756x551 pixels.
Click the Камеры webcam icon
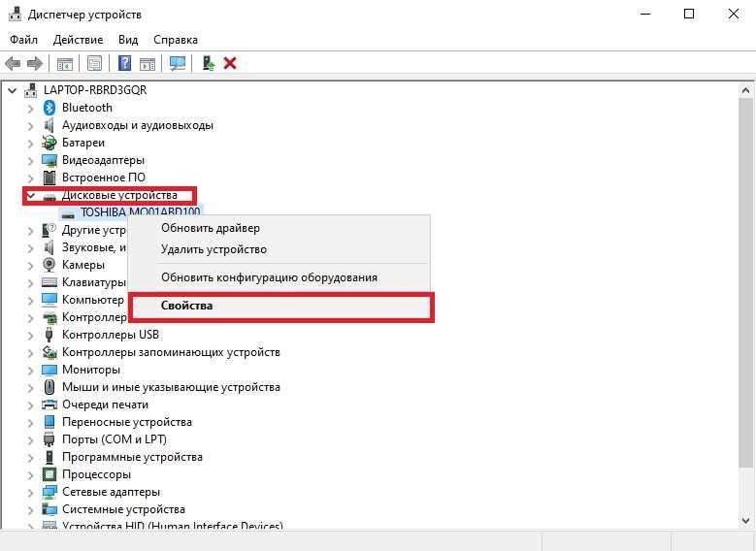coord(49,265)
